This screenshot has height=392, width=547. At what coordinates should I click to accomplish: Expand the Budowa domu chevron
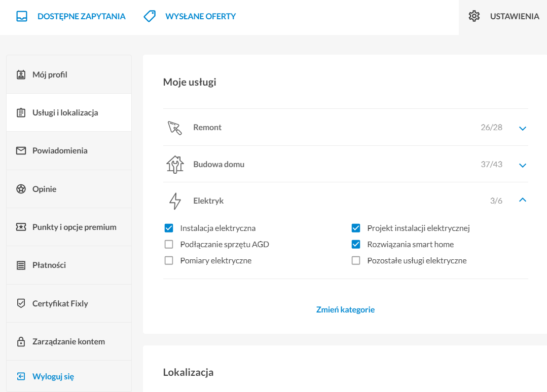tap(523, 165)
